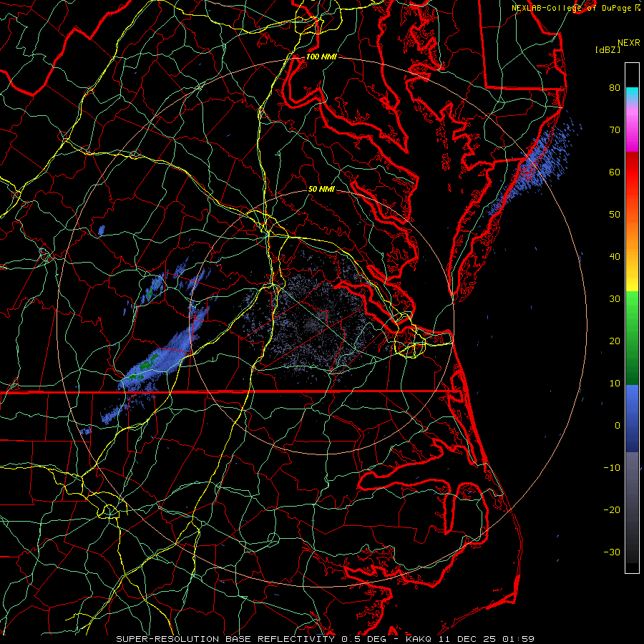
Task: Click the 0 dBZ value on scale
Action: pyautogui.click(x=618, y=426)
